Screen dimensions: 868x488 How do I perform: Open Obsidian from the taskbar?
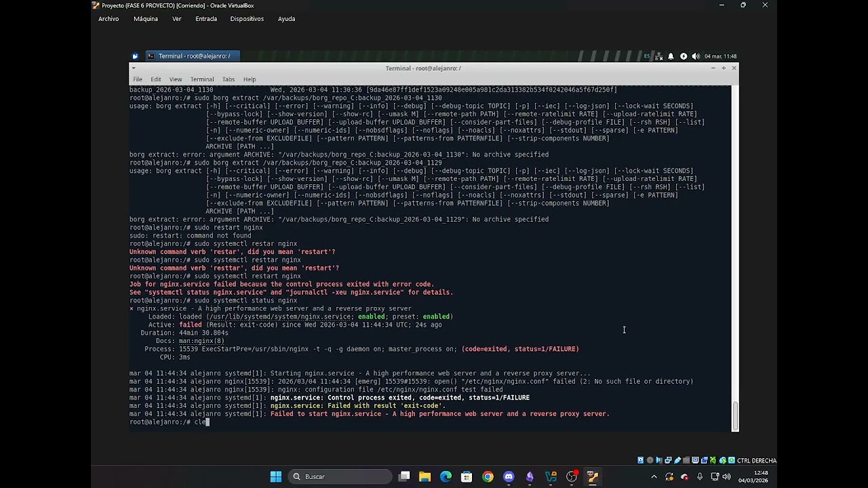(x=530, y=476)
